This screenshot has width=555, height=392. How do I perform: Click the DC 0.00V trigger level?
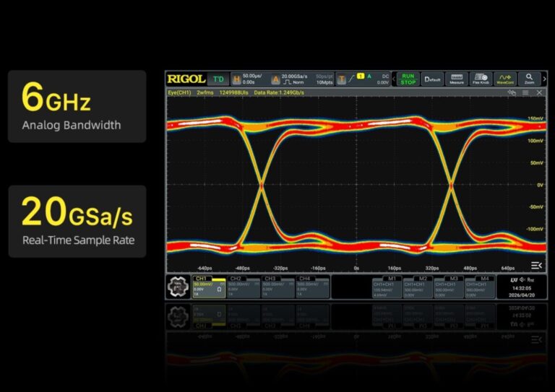[x=383, y=79]
